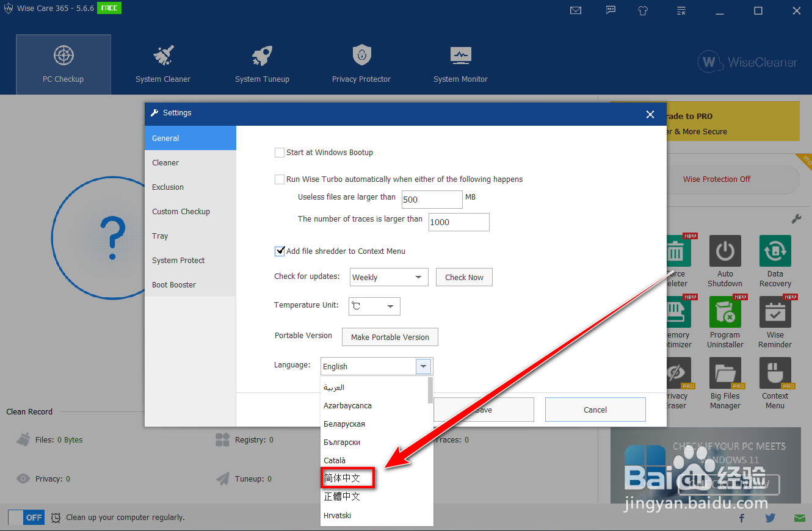The height and width of the screenshot is (531, 812).
Task: Open the Program Uninstaller tool
Action: [x=725, y=322]
